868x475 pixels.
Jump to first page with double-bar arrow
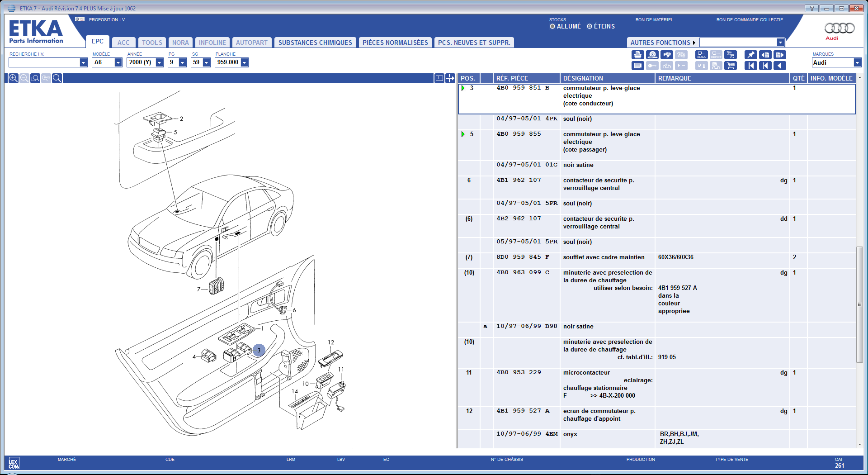(750, 66)
